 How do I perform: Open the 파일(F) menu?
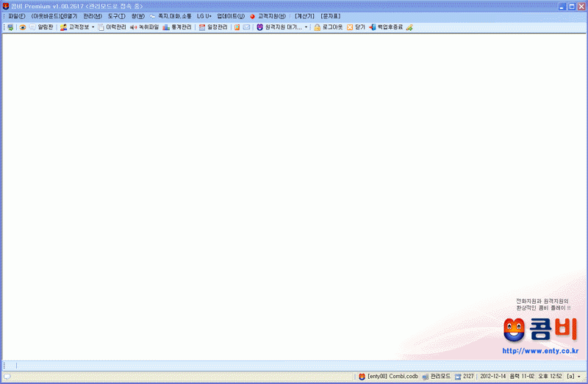(x=16, y=16)
